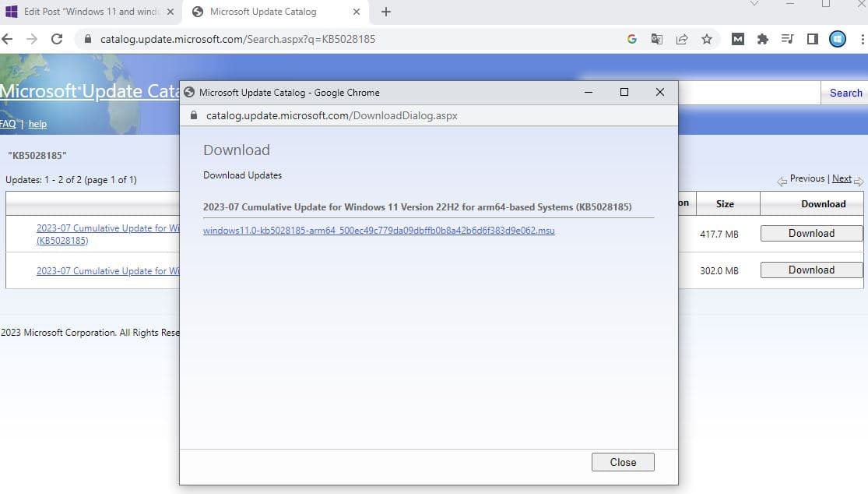Click the 'Download Updates' text in popup
Screen dimensions: 868x494
point(242,175)
